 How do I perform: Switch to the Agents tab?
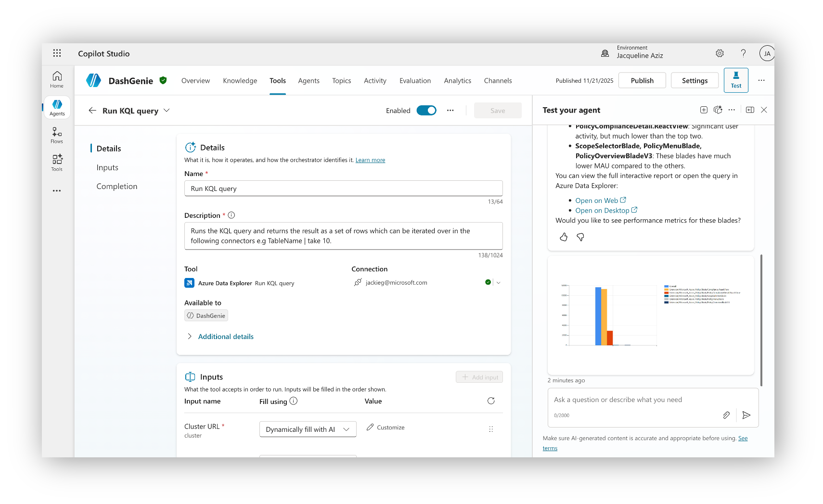tap(309, 81)
